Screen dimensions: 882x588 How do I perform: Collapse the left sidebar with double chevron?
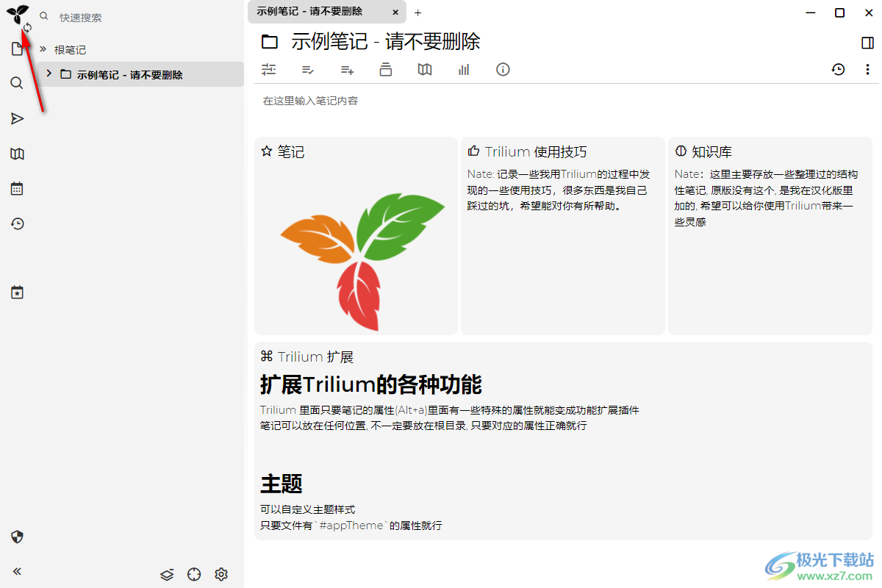pyautogui.click(x=17, y=571)
